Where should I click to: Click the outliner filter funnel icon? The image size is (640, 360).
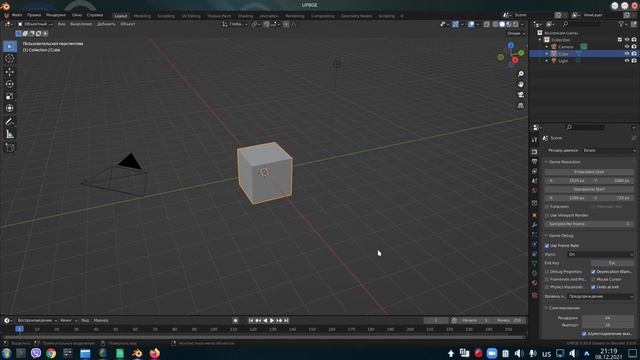point(621,24)
